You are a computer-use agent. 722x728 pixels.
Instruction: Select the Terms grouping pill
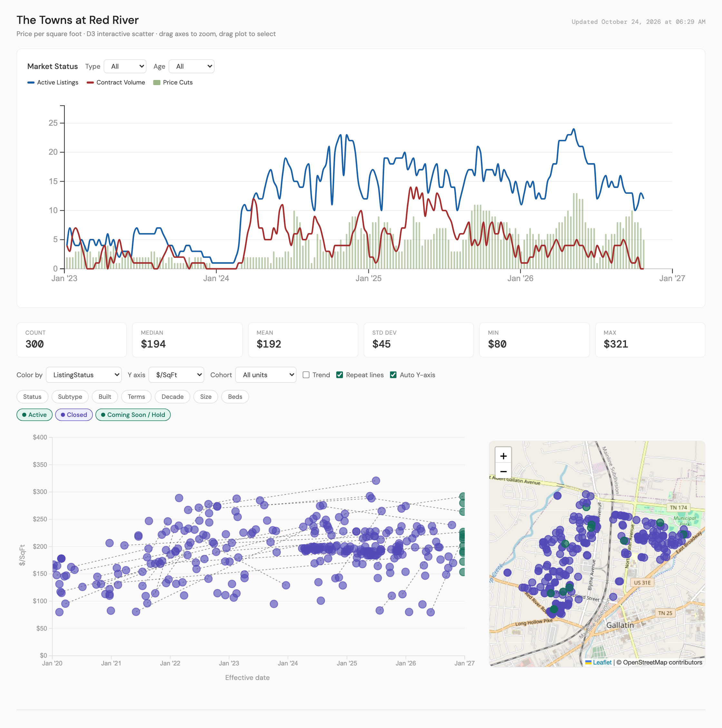tap(136, 397)
